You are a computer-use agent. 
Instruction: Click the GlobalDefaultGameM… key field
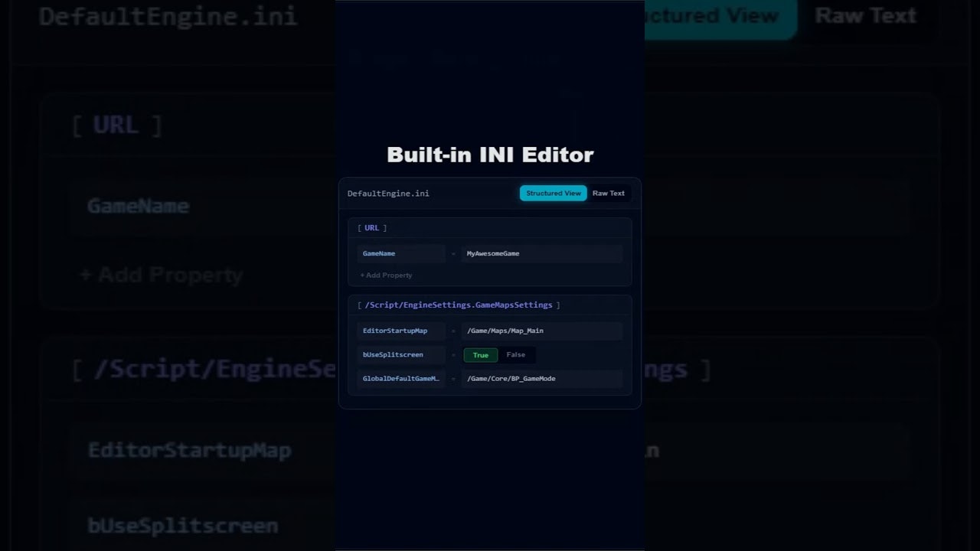(x=401, y=379)
